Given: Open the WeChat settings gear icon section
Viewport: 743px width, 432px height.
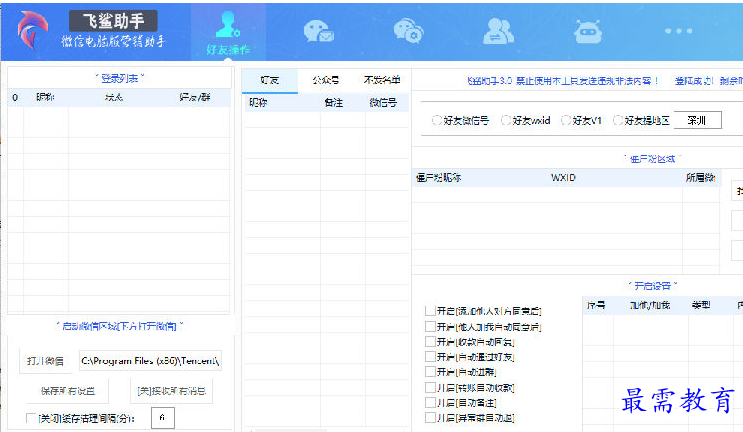Looking at the screenshot, I should click(408, 31).
